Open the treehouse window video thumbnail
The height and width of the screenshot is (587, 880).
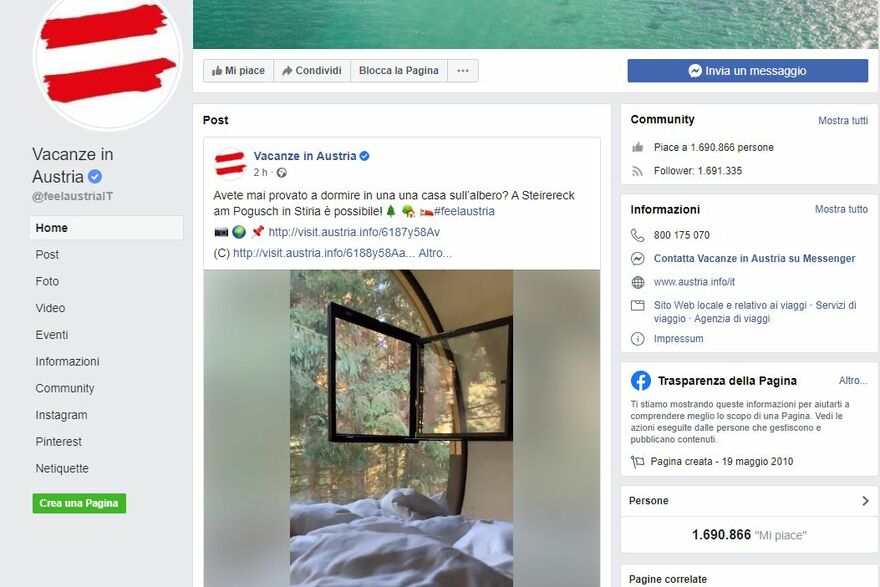click(401, 428)
